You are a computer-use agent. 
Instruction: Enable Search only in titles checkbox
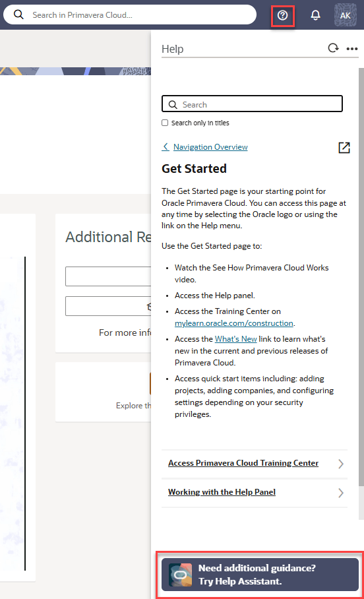(165, 123)
